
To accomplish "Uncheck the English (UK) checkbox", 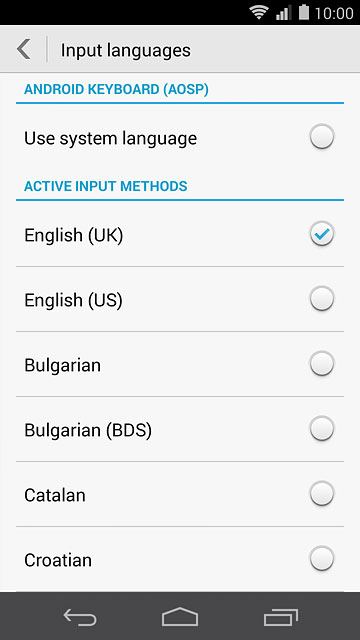I will [322, 234].
